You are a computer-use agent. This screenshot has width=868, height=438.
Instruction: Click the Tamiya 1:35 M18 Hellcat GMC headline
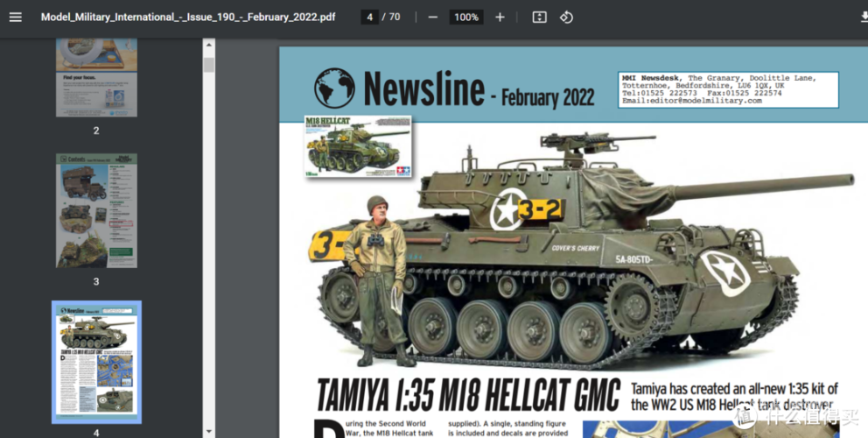tap(467, 395)
